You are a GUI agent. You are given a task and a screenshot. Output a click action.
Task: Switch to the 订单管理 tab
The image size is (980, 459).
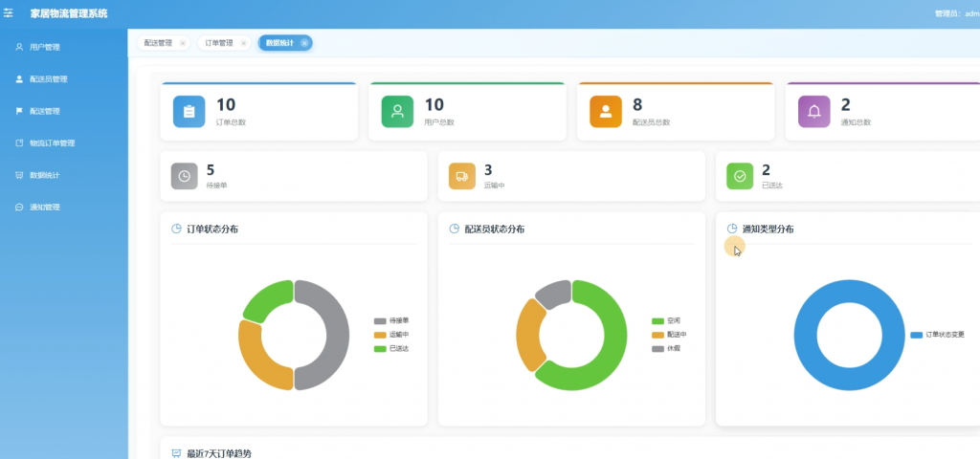[219, 43]
